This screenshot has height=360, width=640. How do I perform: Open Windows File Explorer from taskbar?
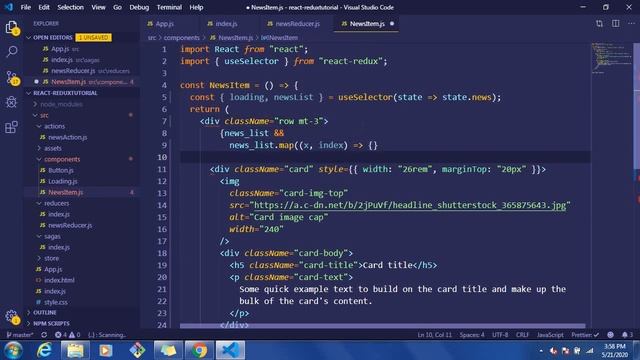75,350
